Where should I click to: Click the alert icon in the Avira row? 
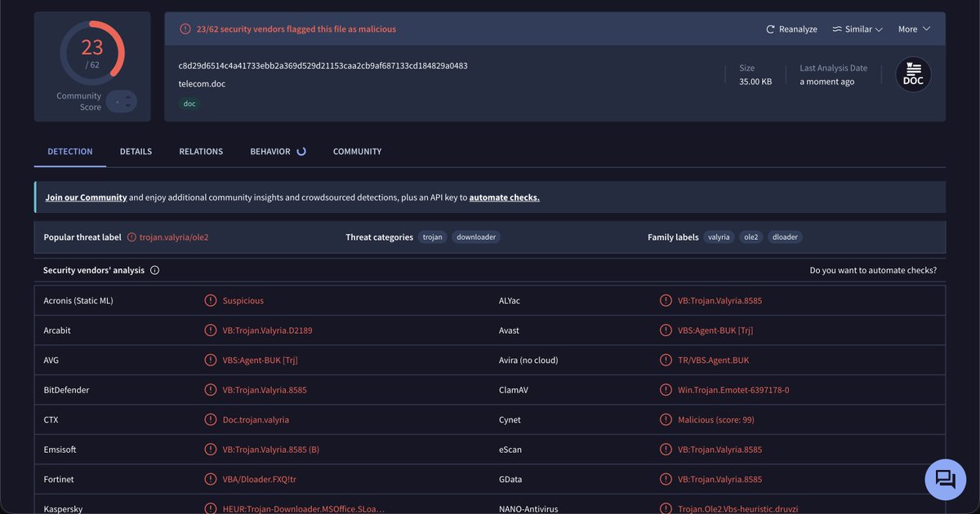pos(666,361)
